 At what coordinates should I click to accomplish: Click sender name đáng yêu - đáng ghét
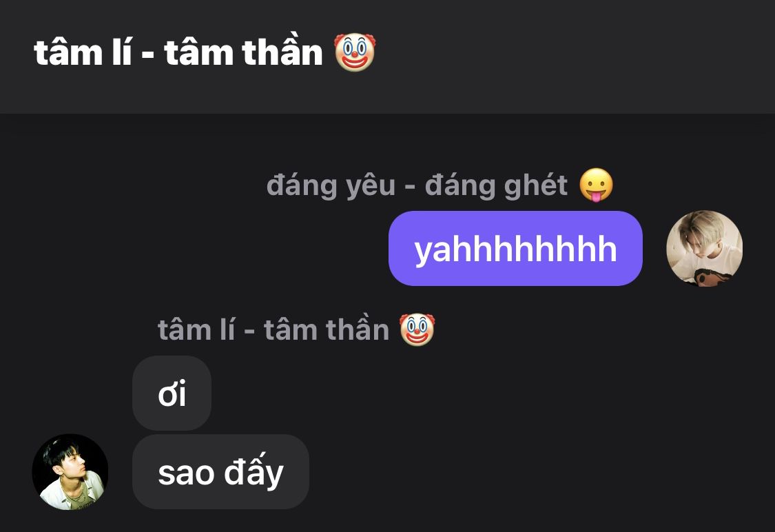(417, 186)
